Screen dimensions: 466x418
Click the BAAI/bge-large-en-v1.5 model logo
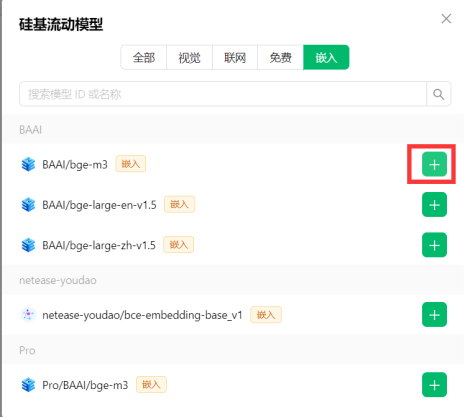28,205
